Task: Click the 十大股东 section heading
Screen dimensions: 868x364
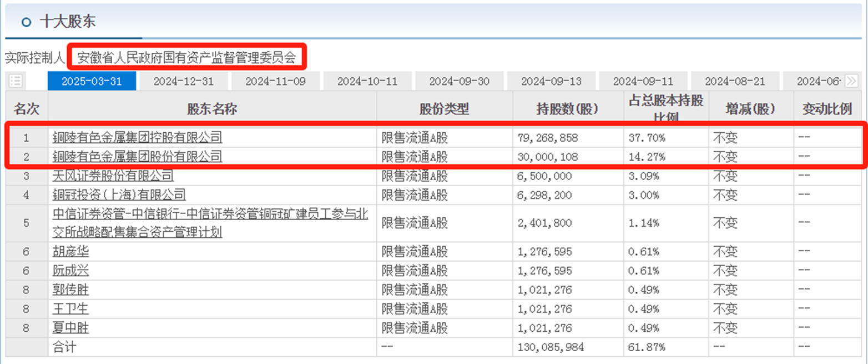Action: 68,22
